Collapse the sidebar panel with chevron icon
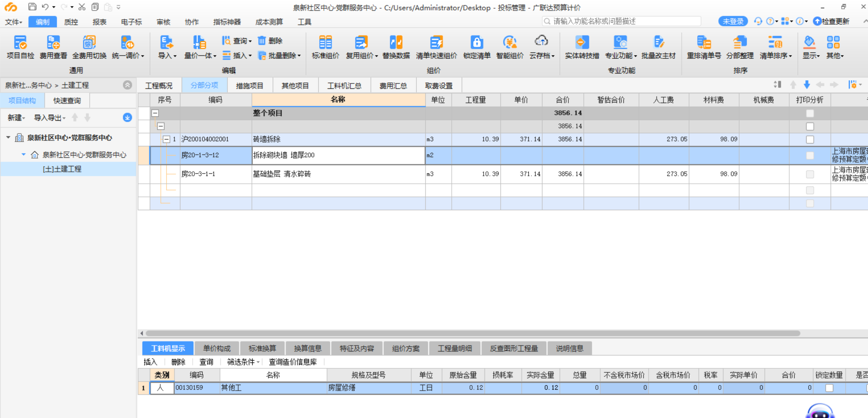 (128, 85)
